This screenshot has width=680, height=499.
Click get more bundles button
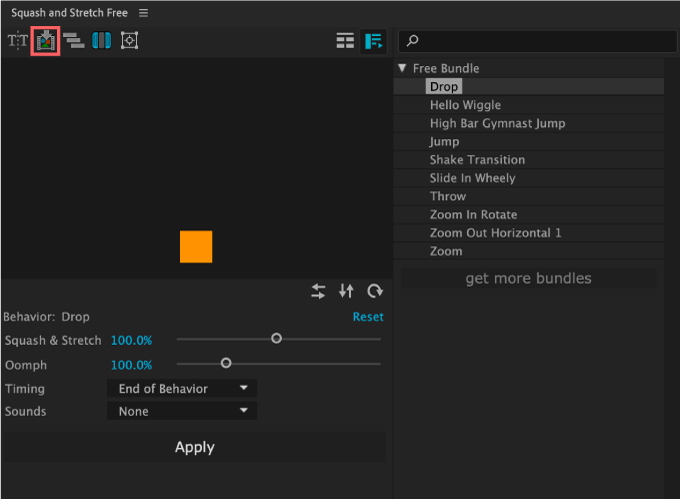pos(528,278)
